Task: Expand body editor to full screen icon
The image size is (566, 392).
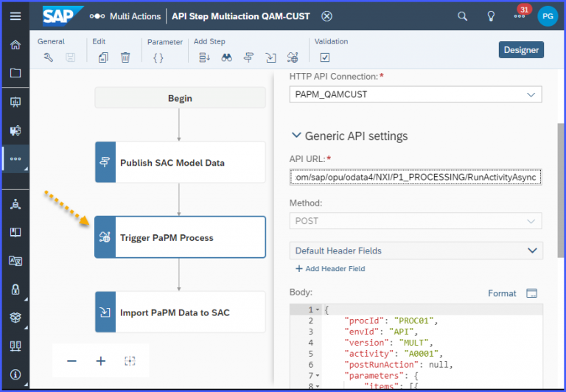Action: tap(531, 293)
